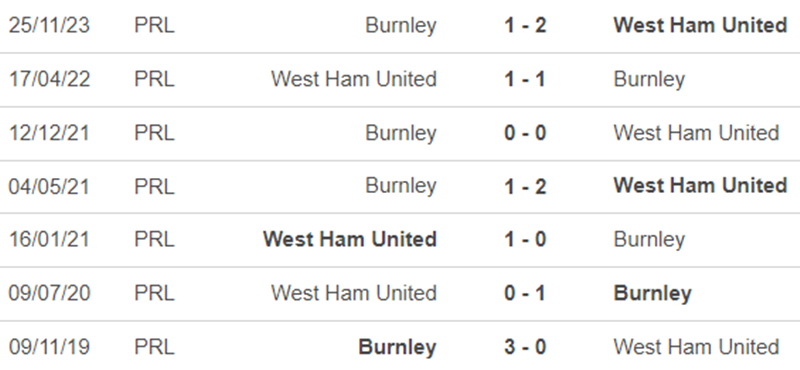Select Burnley in the 17/04/22 match
Image resolution: width=800 pixels, height=370 pixels.
(x=649, y=79)
